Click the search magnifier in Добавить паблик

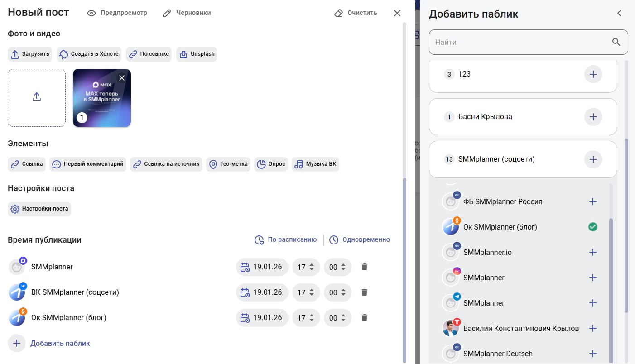click(616, 42)
